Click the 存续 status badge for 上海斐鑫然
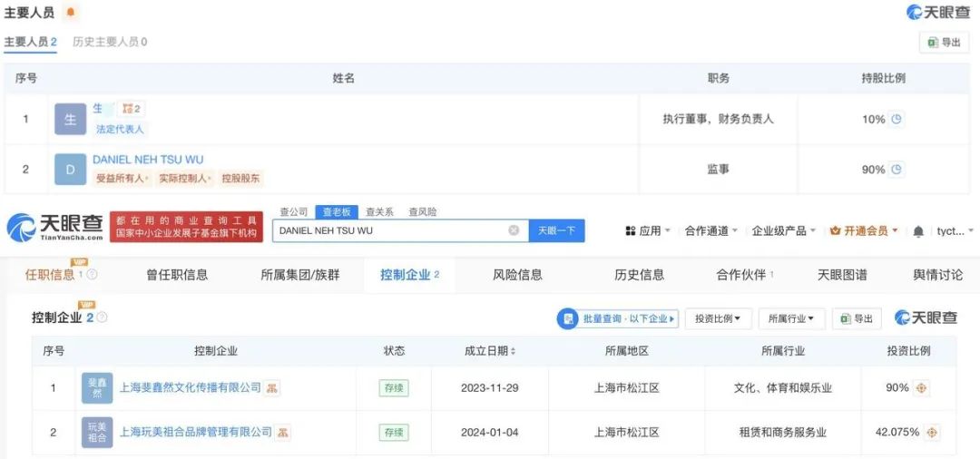The image size is (980, 459). 394,388
